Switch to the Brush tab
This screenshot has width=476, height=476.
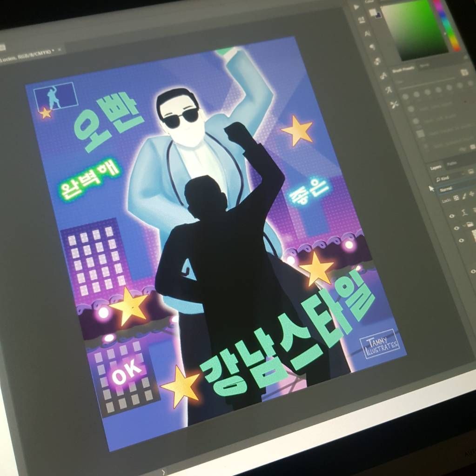(424, 66)
